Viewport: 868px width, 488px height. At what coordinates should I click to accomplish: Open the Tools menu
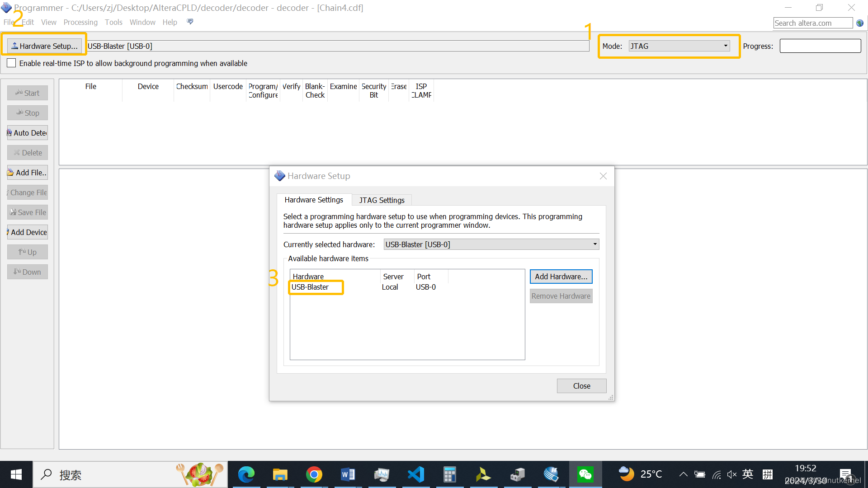point(113,22)
